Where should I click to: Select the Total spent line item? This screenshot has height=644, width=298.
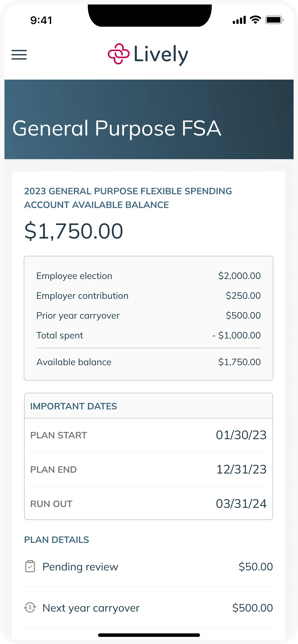click(148, 335)
